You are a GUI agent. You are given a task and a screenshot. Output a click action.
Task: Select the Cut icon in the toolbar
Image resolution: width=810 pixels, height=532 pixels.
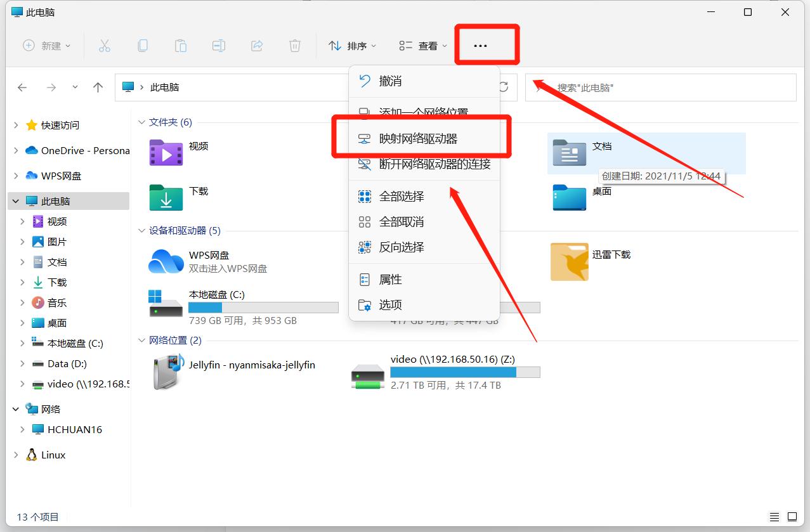105,45
